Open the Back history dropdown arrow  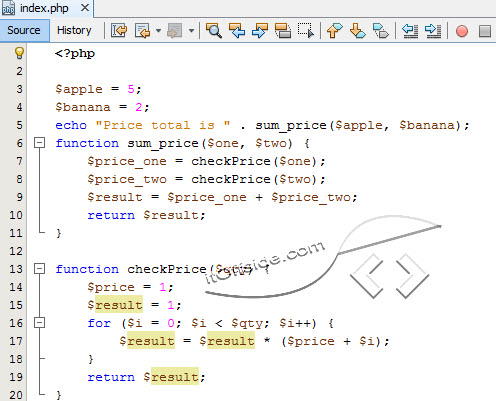coord(158,31)
